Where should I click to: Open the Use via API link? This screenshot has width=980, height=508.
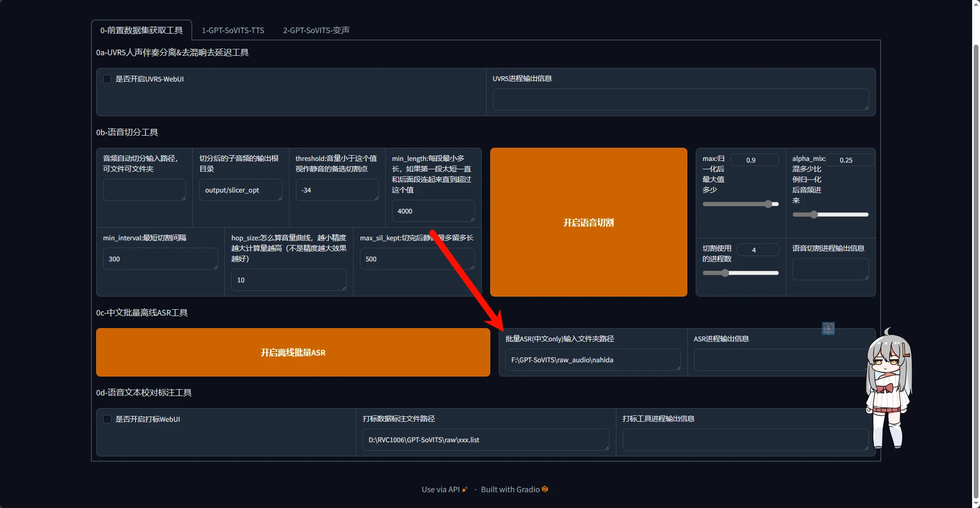440,490
